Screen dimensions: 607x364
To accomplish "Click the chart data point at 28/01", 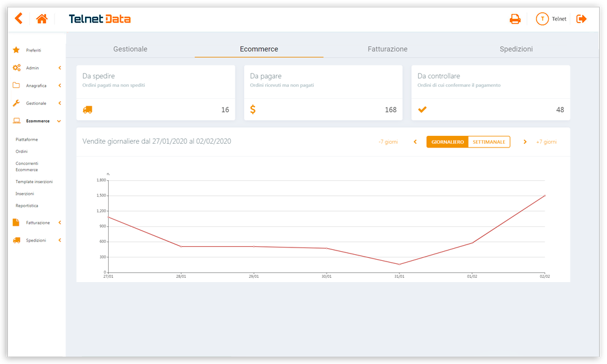I will pyautogui.click(x=181, y=246).
